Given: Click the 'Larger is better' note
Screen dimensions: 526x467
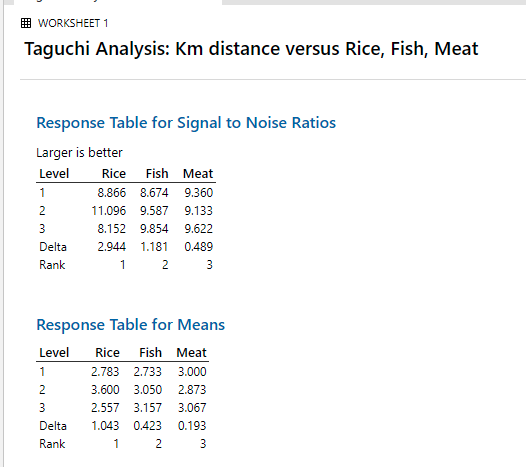Looking at the screenshot, I should [x=79, y=153].
